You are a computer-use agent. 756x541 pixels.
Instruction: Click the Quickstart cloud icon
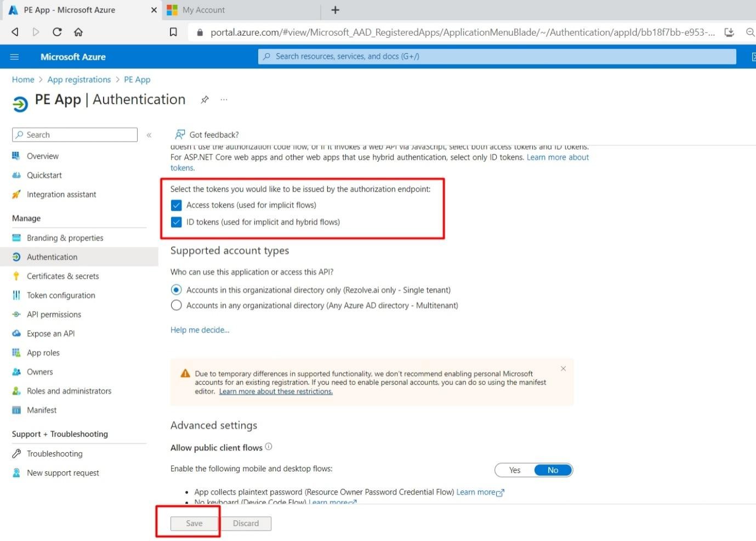[x=16, y=175]
